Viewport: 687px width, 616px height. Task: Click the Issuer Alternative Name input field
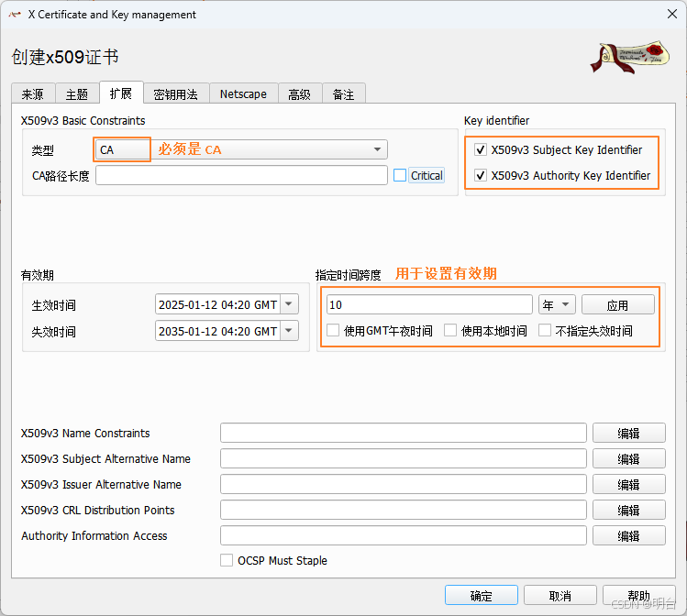[x=404, y=485]
